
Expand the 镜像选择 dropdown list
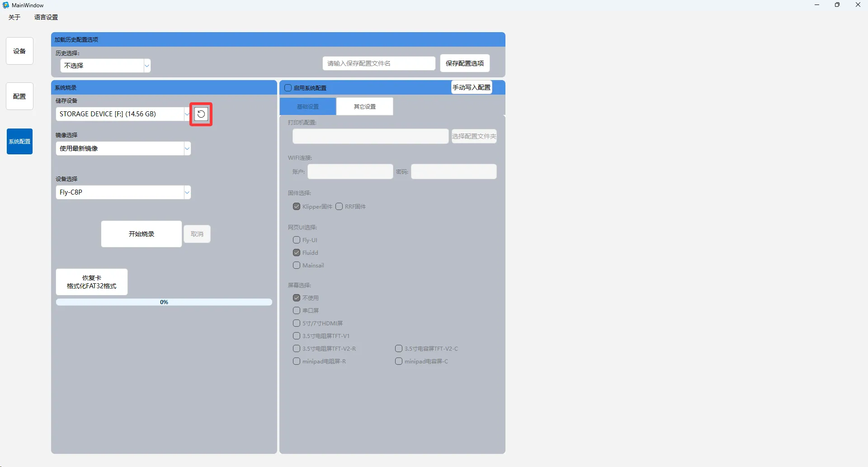click(x=123, y=148)
